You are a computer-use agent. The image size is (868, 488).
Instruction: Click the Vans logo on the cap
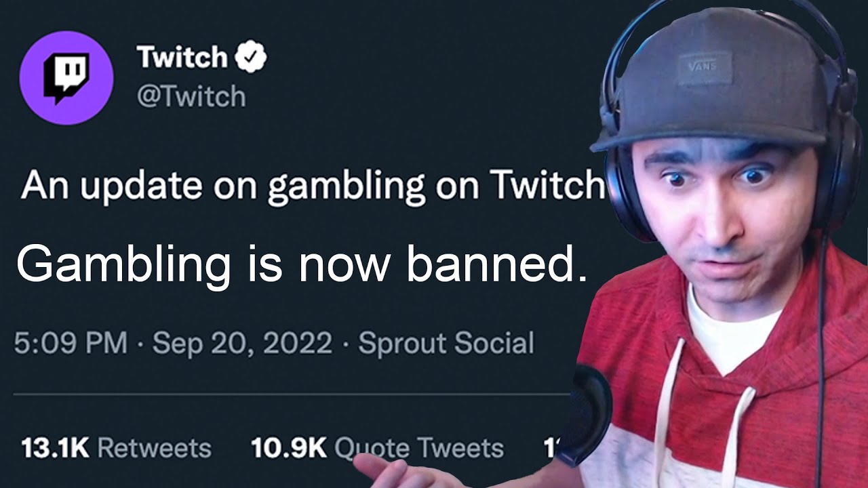[706, 67]
